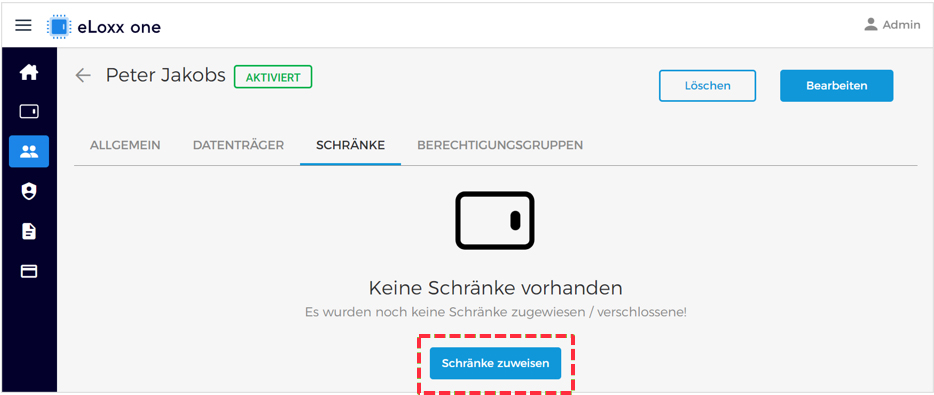Open the BERECHTIGUNGSGRUPPEN tab

(500, 145)
